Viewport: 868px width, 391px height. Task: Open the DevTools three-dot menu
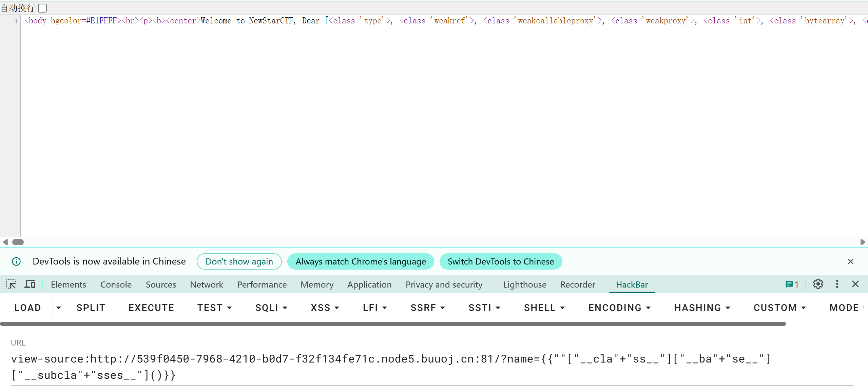(837, 284)
